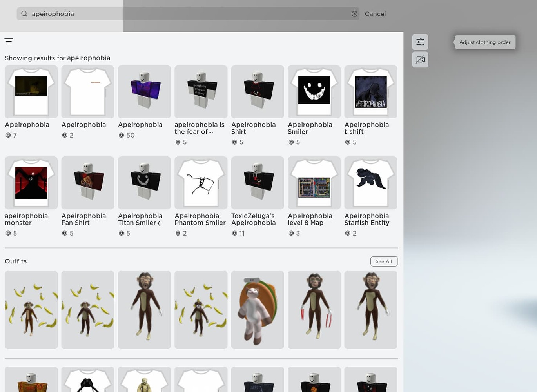This screenshot has width=537, height=392.
Task: Open the Apeirophobia Titan Smiler shirt
Action: pos(144,183)
